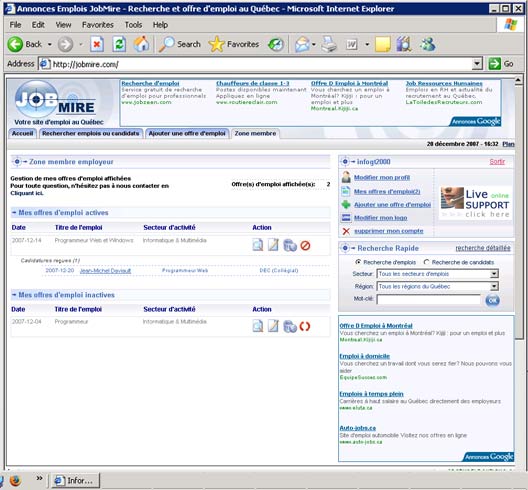View the active Programmeur Web et Windows offer

coord(258,245)
